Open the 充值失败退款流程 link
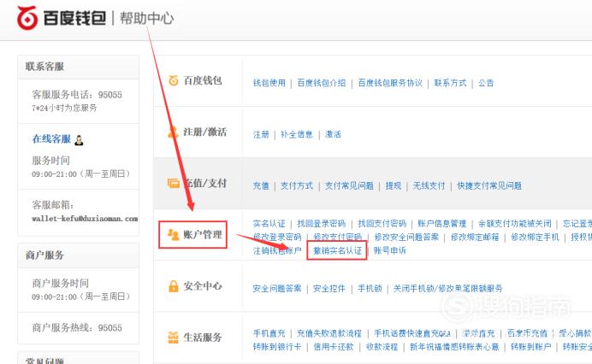The width and height of the screenshot is (592, 364). pos(329,333)
